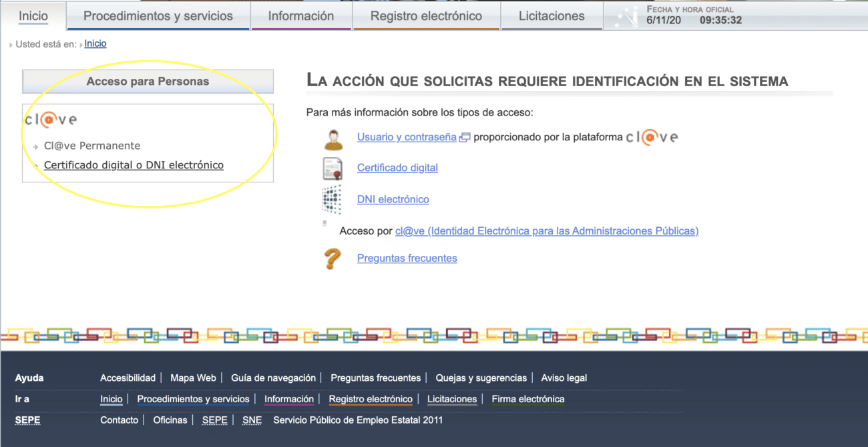Click the cl@ve logo after 'plataforma' text
Image resolution: width=868 pixels, height=447 pixels.
pos(651,137)
